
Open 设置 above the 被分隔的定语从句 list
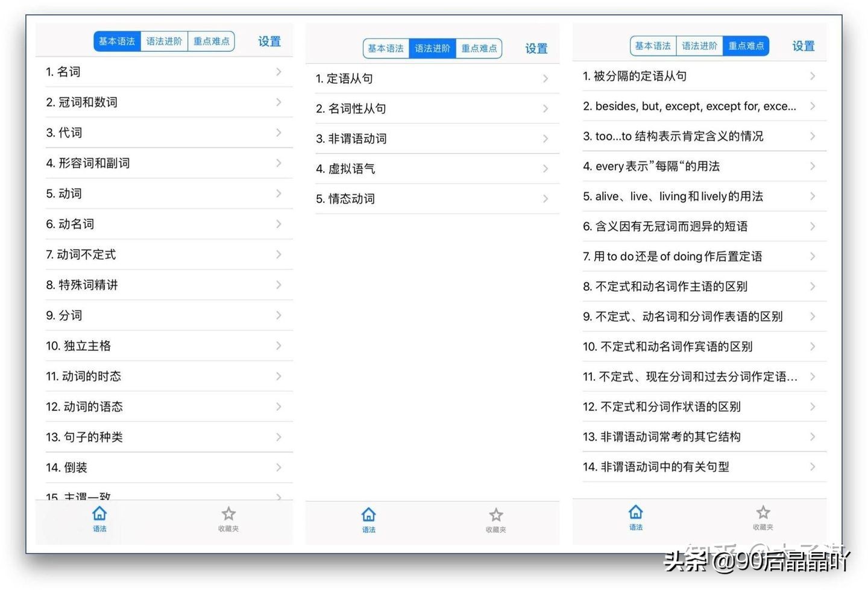803,46
